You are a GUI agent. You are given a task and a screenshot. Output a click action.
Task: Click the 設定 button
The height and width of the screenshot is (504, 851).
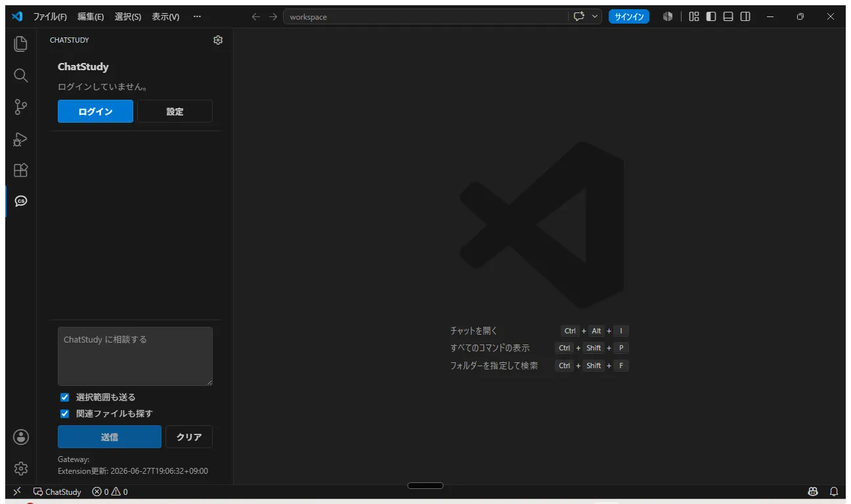click(175, 112)
